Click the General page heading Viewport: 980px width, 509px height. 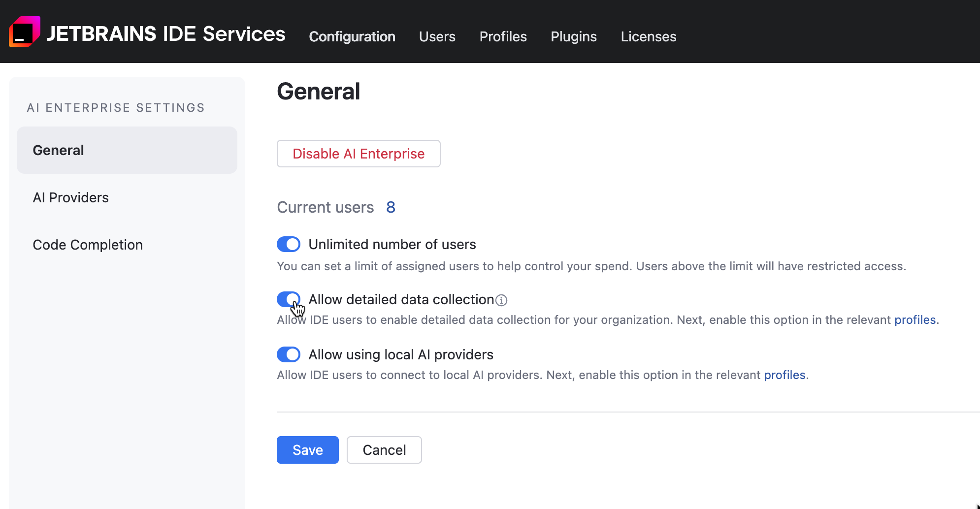click(318, 91)
